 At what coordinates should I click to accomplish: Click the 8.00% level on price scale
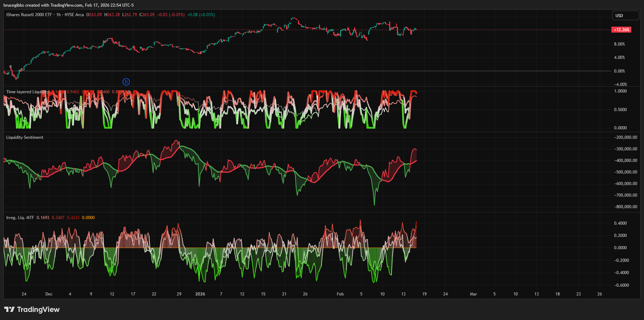coord(619,44)
